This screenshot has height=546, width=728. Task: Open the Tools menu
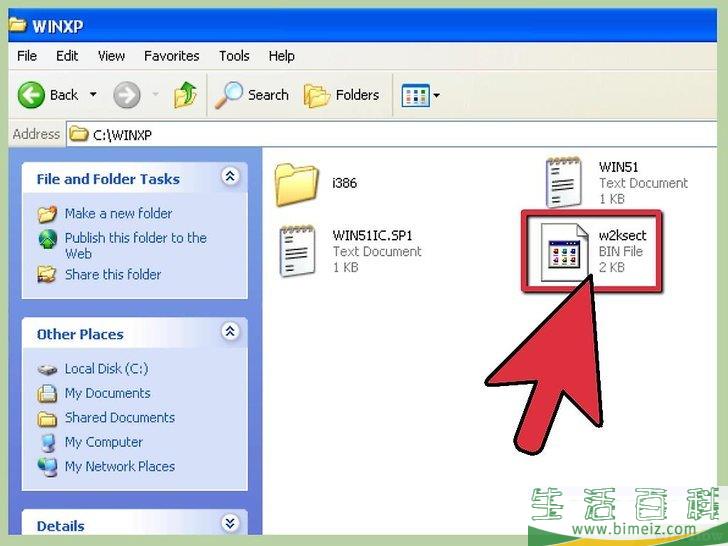point(234,56)
